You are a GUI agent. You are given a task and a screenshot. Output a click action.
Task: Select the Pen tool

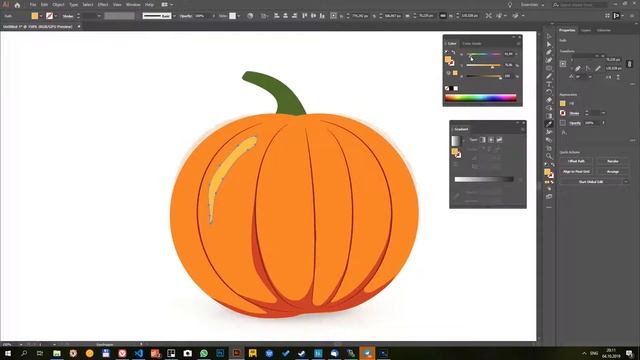[x=549, y=52]
